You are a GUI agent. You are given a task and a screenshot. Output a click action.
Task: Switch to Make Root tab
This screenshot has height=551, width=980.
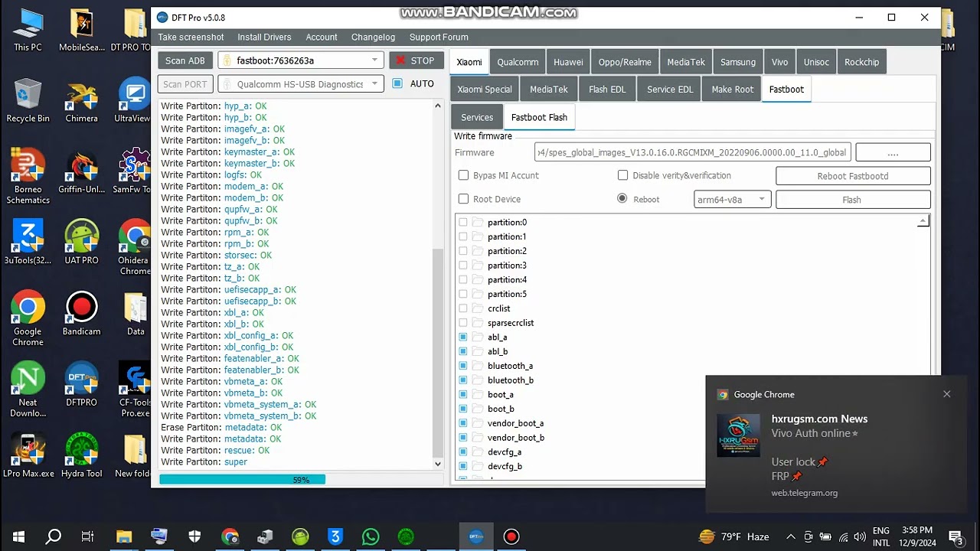click(733, 90)
